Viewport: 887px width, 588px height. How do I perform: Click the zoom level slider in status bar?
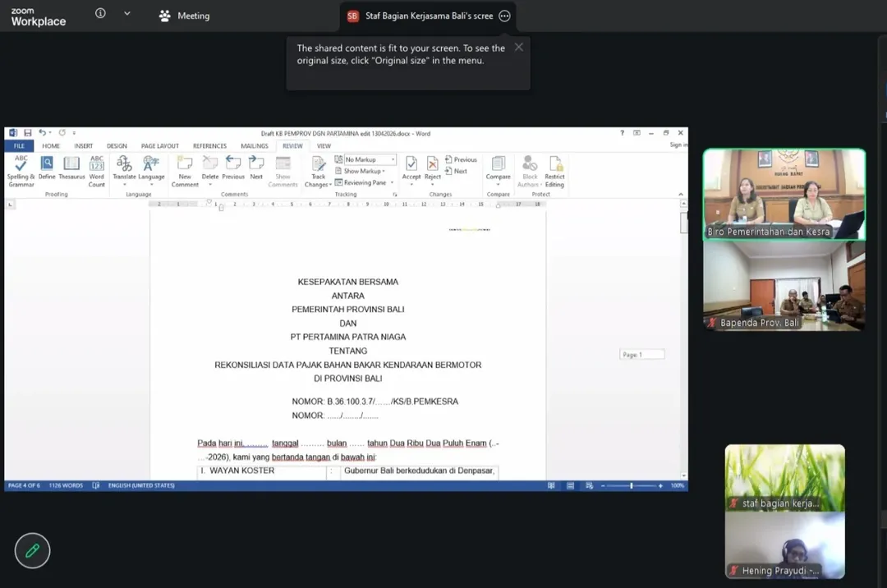click(631, 486)
